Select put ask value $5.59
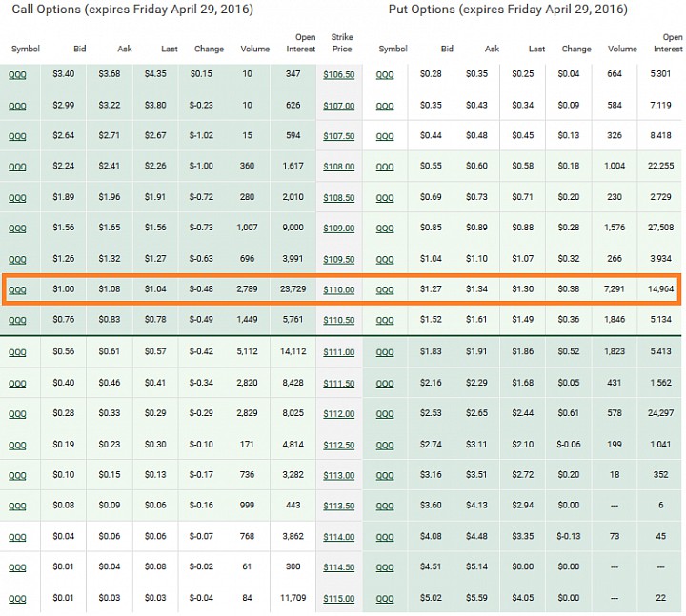This screenshot has height=616, width=686. coord(476,598)
